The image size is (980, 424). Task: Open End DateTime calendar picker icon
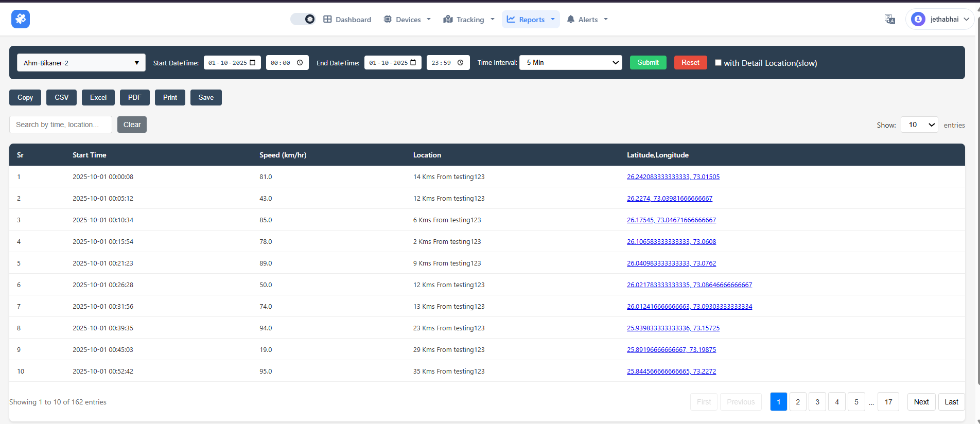(x=413, y=63)
